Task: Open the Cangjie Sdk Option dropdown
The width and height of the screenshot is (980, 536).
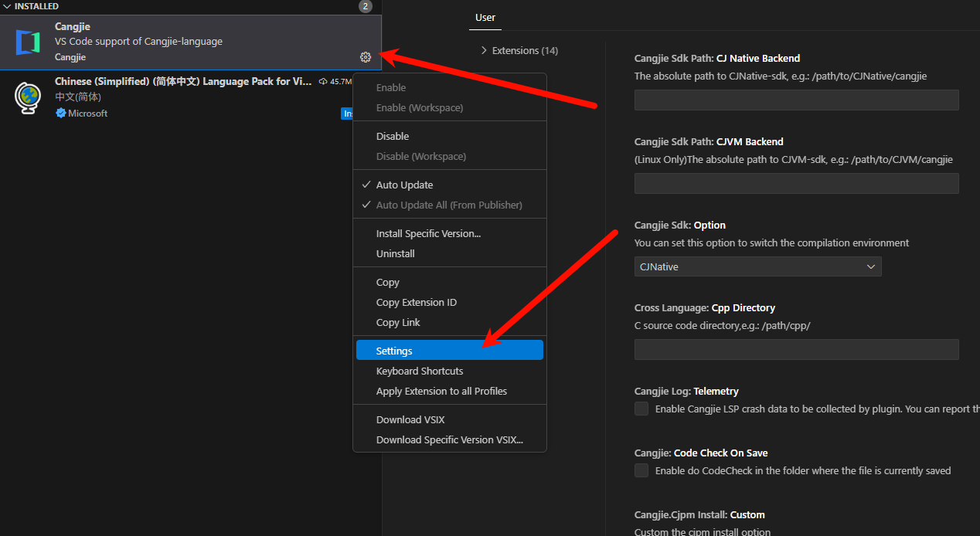Action: tap(757, 266)
